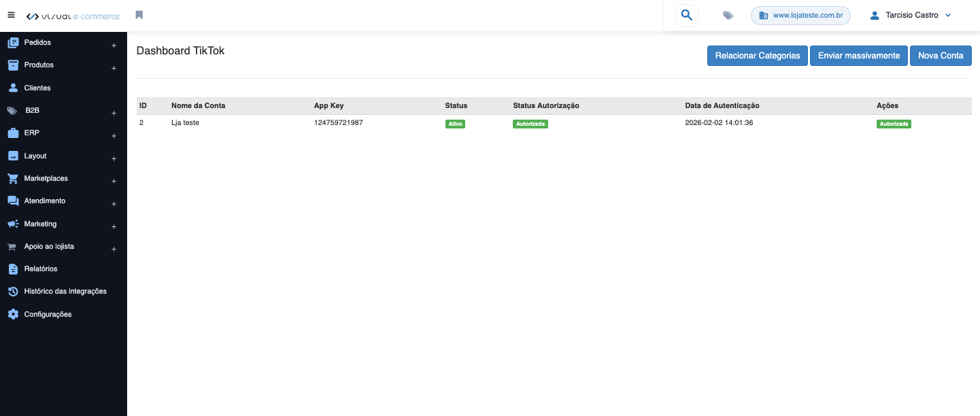This screenshot has width=980, height=416.
Task: Expand the Pedidos plus sign
Action: click(x=114, y=46)
